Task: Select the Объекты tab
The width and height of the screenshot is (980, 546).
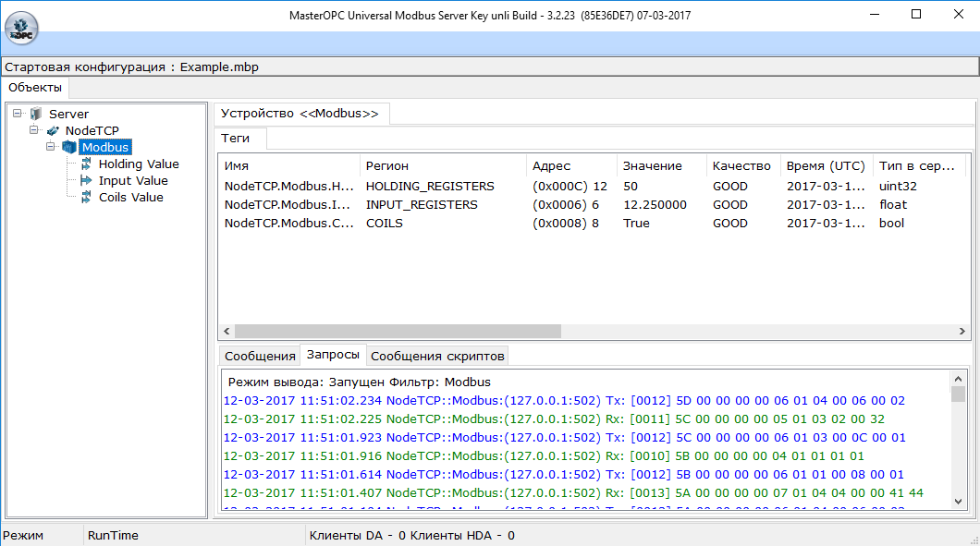Action: coord(35,88)
